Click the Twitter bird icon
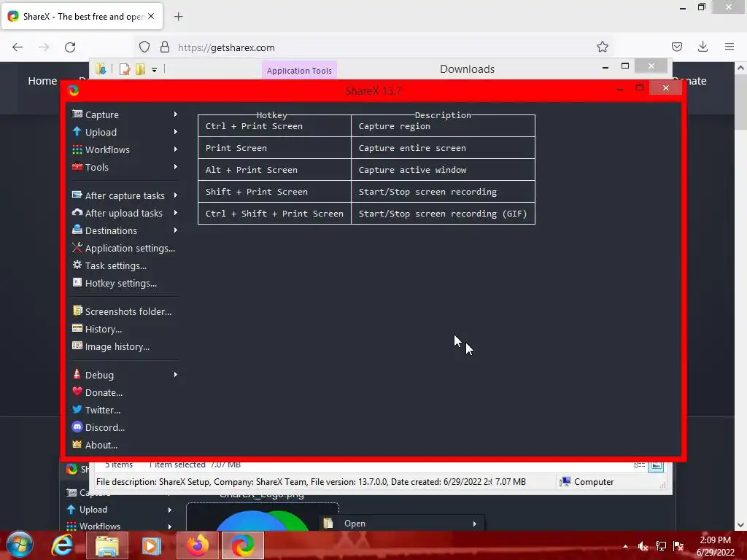This screenshot has width=747, height=560. point(77,409)
